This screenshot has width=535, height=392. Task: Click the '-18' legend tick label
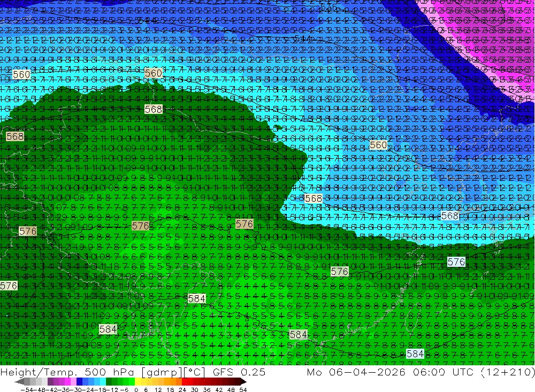[x=100, y=390]
